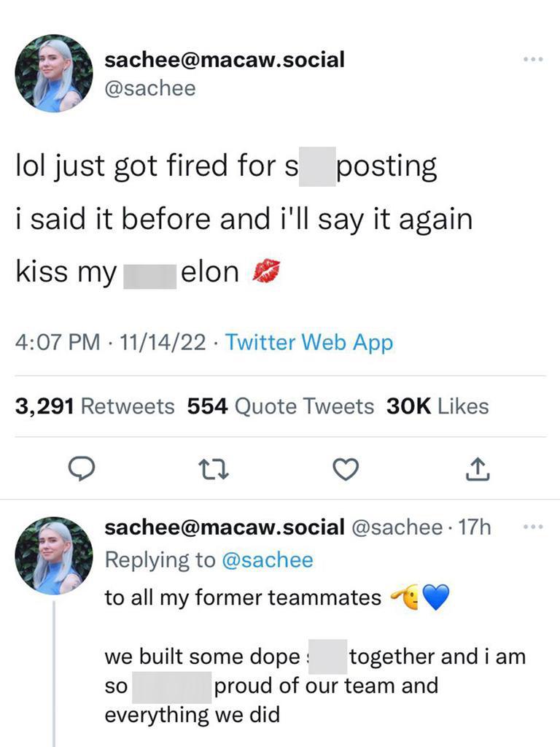
Task: Open the Twitter Web App source link
Action: 309,342
